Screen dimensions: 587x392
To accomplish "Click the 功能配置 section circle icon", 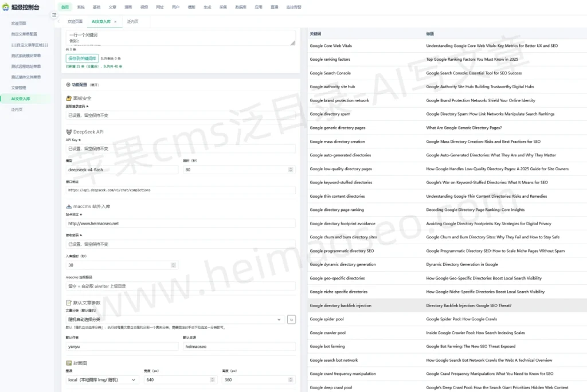I will (68, 85).
